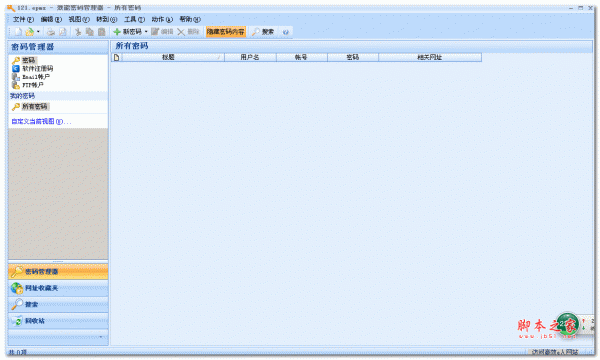Screen dimensions: 600x360
Task: Click the document icon column header
Action: (x=116, y=57)
